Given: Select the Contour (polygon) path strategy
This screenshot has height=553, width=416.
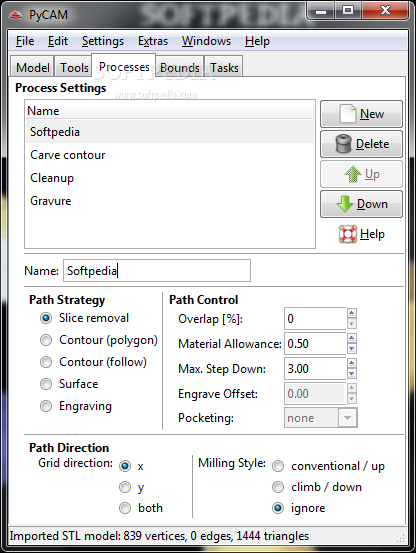Looking at the screenshot, I should 46,340.
